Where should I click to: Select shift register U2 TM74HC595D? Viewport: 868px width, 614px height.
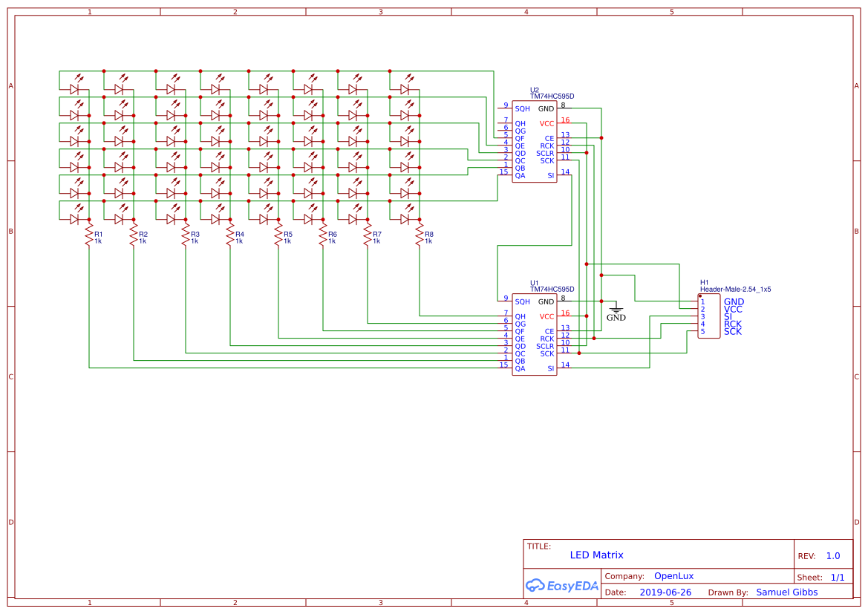(x=534, y=141)
